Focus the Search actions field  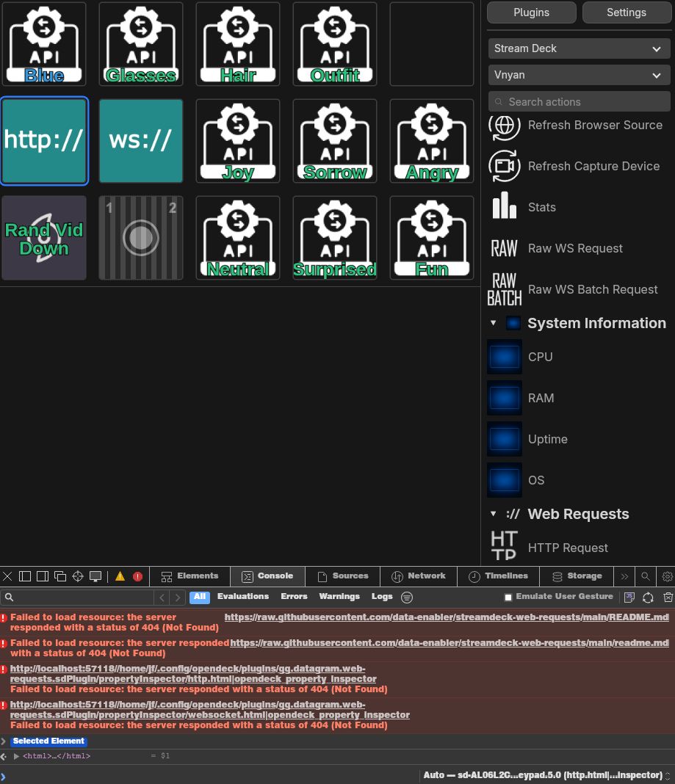coord(579,102)
